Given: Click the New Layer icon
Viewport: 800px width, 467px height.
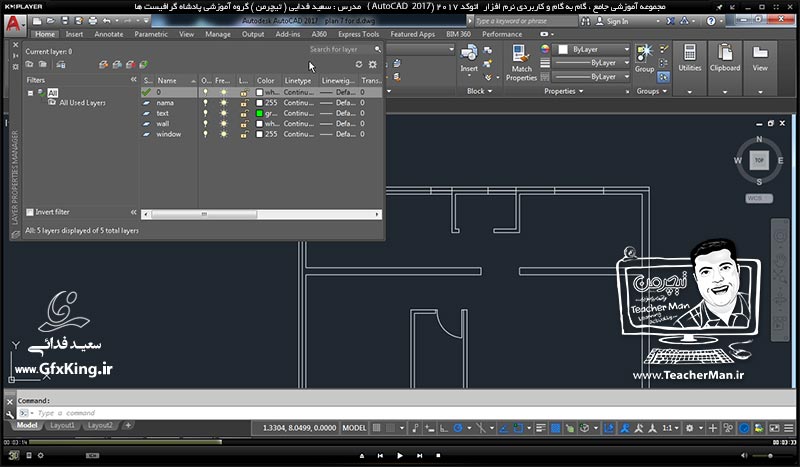Looking at the screenshot, I should 104,64.
